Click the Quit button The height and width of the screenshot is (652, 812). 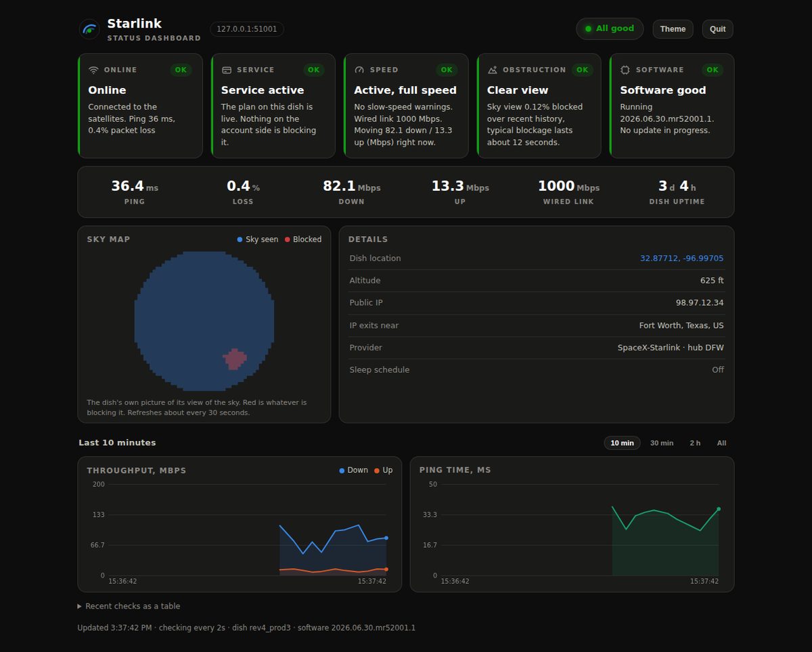tap(718, 29)
